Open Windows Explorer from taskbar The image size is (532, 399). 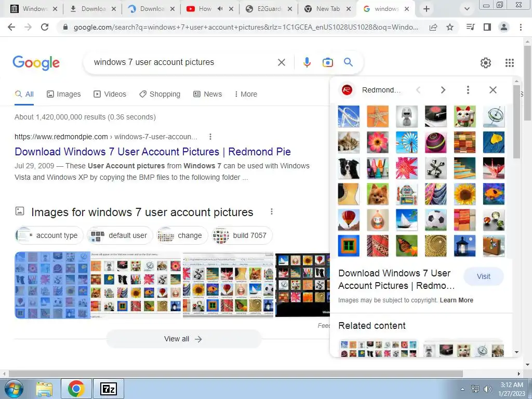coord(44,389)
